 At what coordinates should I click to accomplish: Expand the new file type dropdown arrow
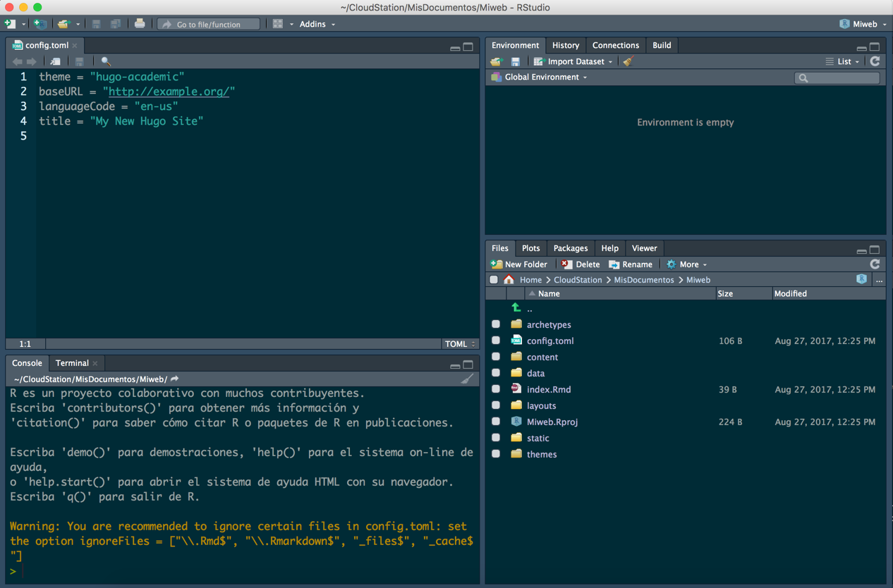click(23, 24)
